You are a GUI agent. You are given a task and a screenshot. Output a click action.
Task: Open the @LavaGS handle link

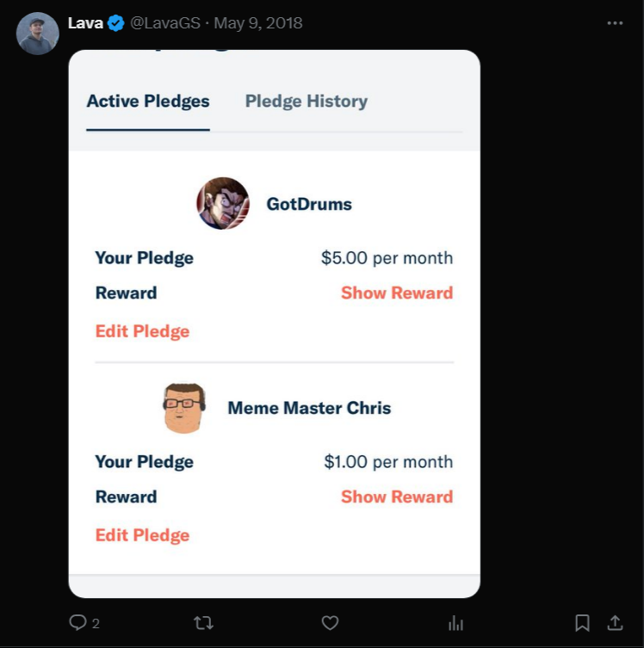tap(165, 23)
